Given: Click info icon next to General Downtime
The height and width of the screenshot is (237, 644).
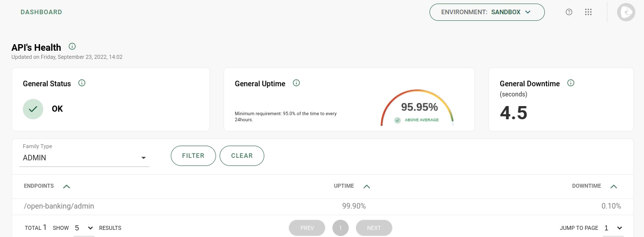Looking at the screenshot, I should pyautogui.click(x=571, y=83).
